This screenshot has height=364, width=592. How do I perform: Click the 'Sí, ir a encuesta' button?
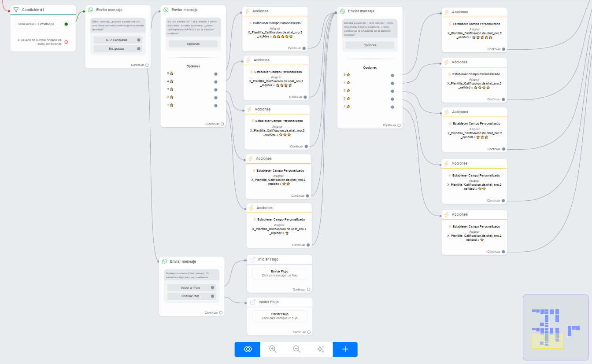117,40
